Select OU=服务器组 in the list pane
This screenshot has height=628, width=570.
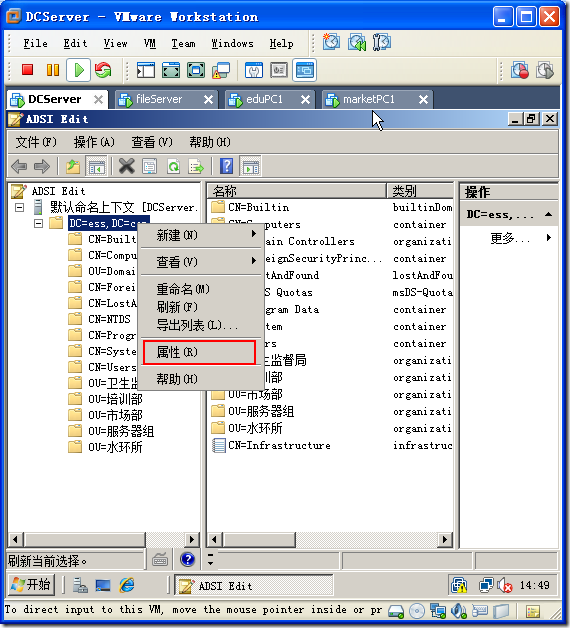point(261,411)
